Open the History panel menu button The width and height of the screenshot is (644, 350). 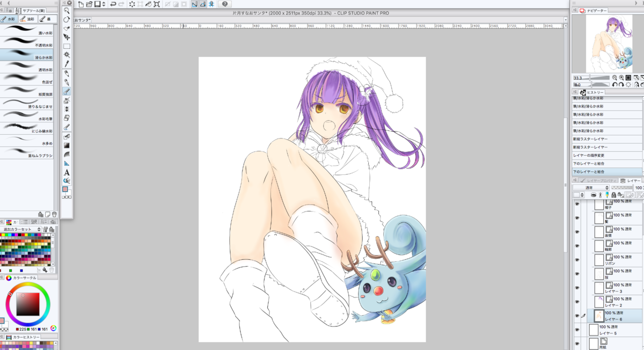pos(574,92)
